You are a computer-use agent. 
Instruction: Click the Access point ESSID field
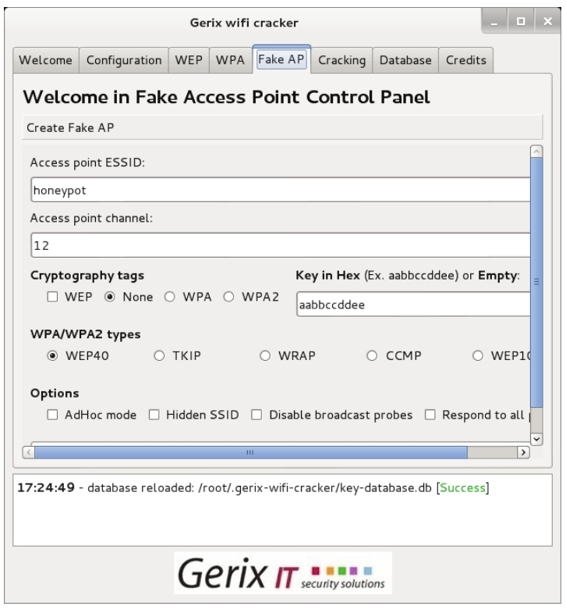click(280, 190)
